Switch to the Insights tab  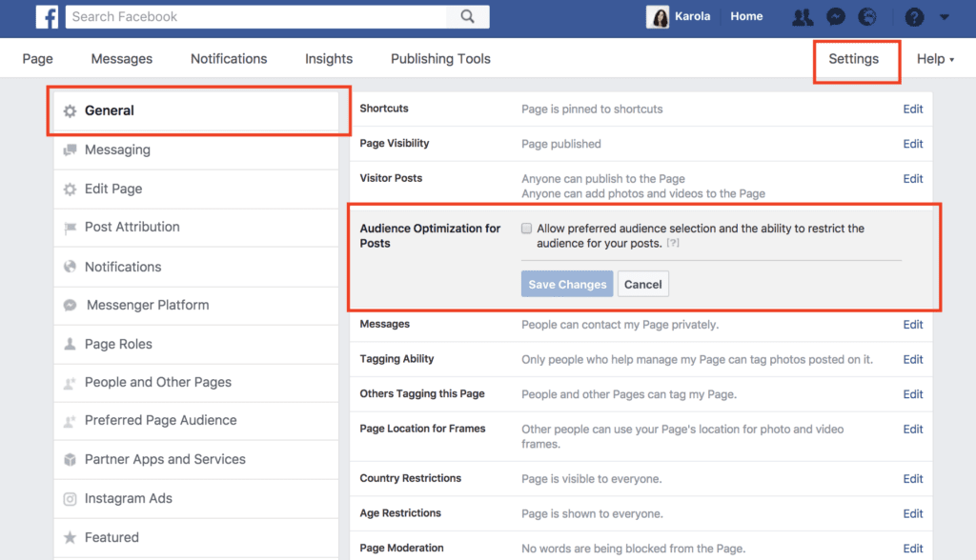(328, 58)
